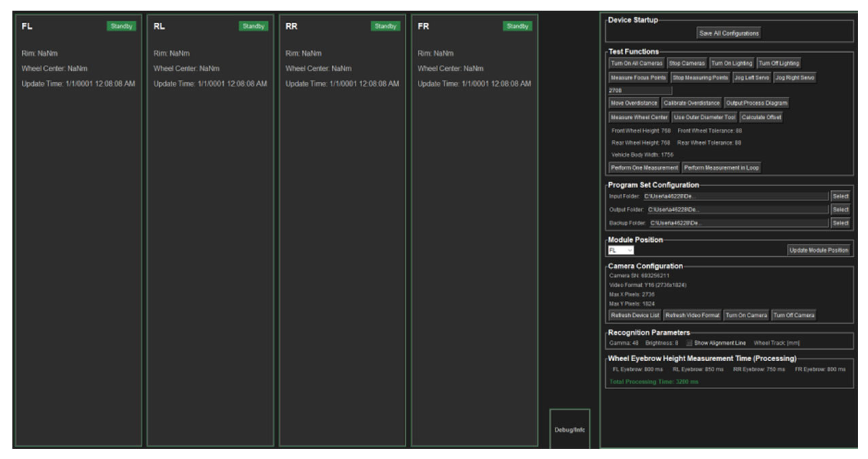The height and width of the screenshot is (459, 868).
Task: Start Perform Measurement in Loop
Action: click(721, 168)
